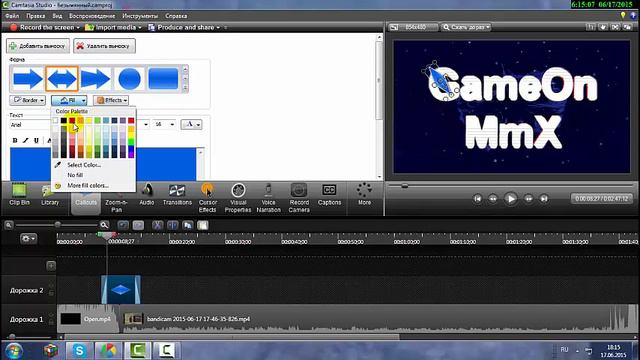
Task: Toggle lock on Дорожка 1 track
Action: pos(51,322)
